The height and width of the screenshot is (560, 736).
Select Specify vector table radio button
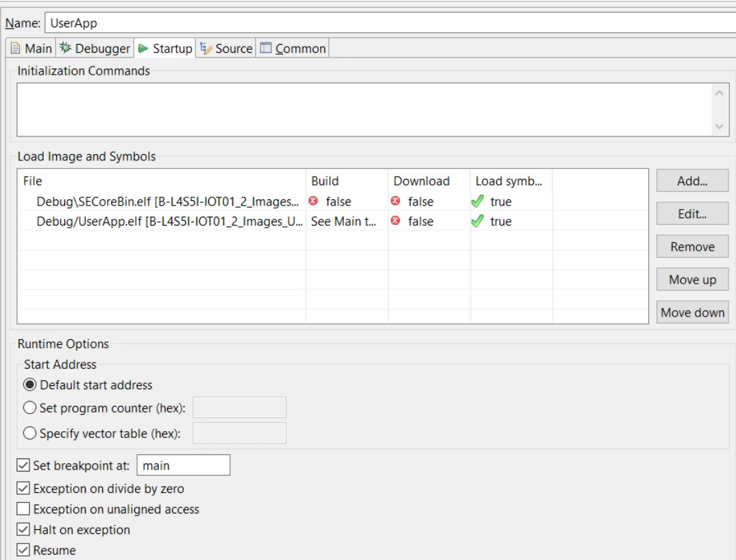coord(29,433)
